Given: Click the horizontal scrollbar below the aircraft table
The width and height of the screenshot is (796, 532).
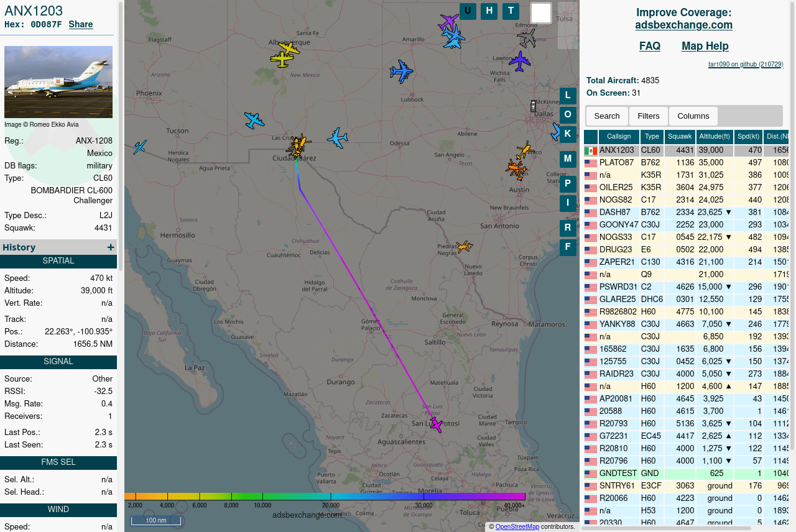Looking at the screenshot, I should click(x=666, y=528).
